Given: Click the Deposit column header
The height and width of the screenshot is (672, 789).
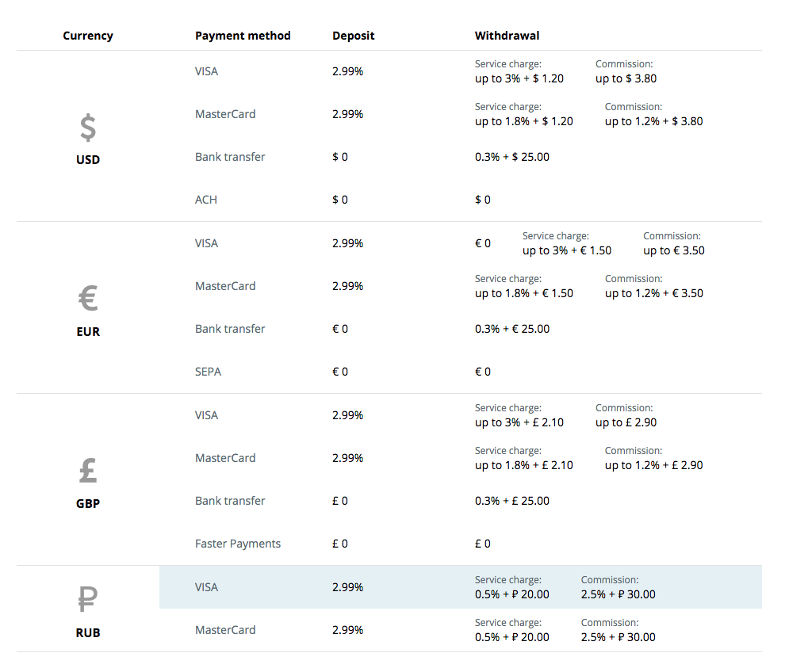Looking at the screenshot, I should click(353, 36).
